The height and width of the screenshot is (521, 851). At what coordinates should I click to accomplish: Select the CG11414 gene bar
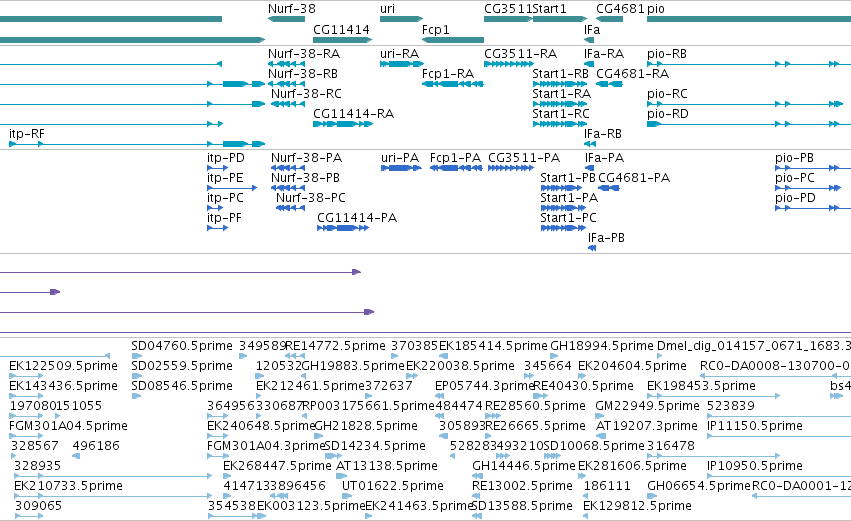342,40
